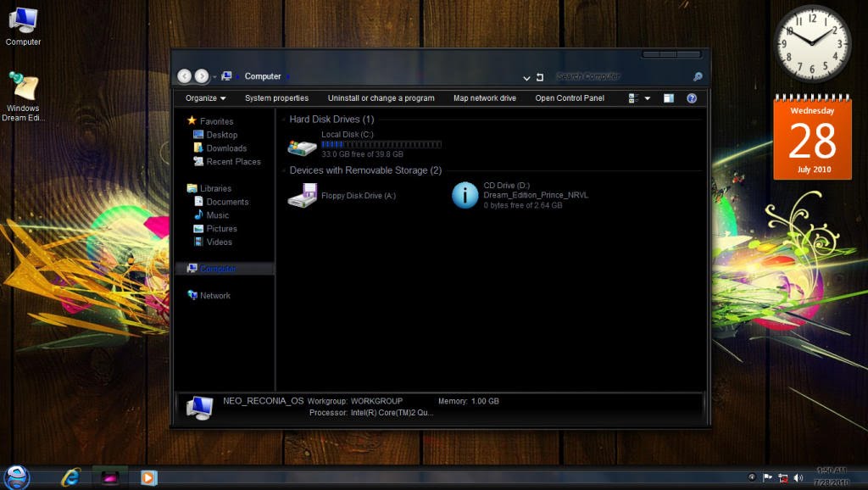The height and width of the screenshot is (490, 868).
Task: Open the address bar history dropdown arrow
Action: [x=526, y=77]
